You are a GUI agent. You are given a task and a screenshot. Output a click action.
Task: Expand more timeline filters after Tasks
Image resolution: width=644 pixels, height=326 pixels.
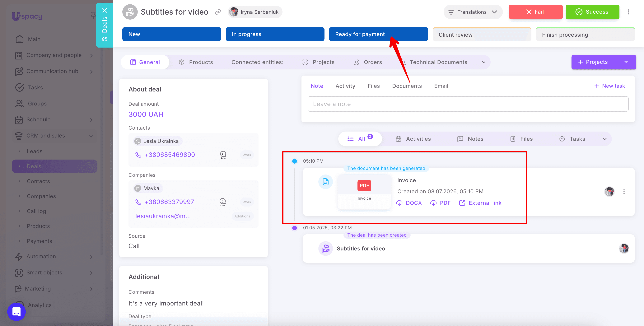pos(605,139)
